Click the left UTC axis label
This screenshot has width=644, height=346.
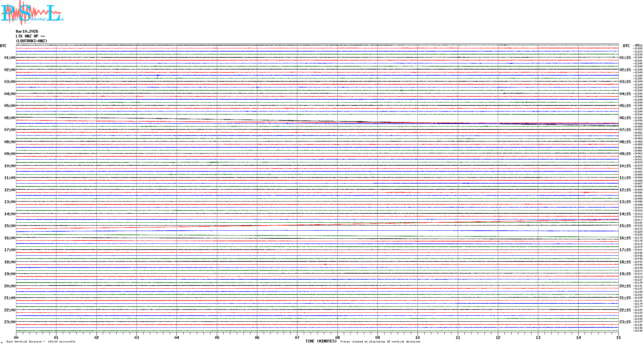point(3,46)
